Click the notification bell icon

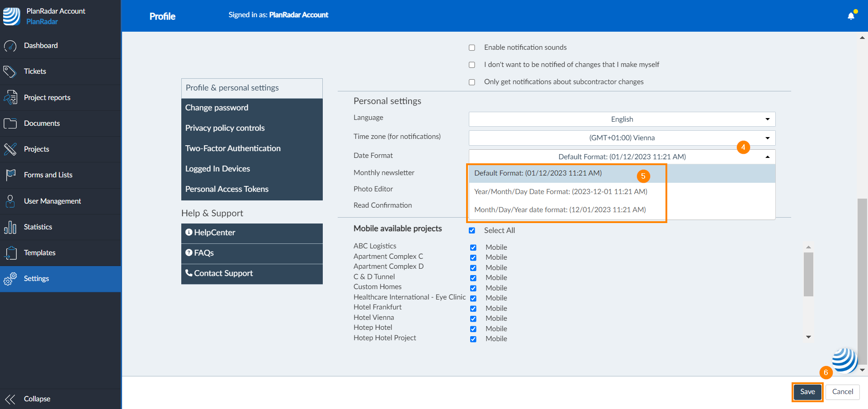(851, 16)
